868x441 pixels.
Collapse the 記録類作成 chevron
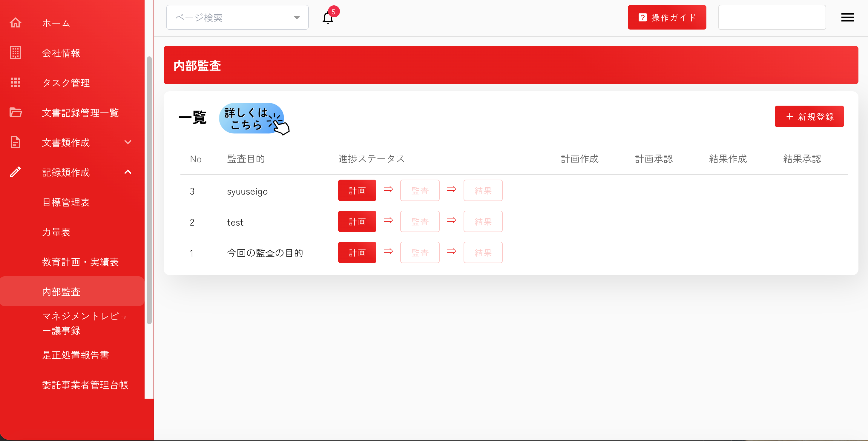(x=128, y=172)
